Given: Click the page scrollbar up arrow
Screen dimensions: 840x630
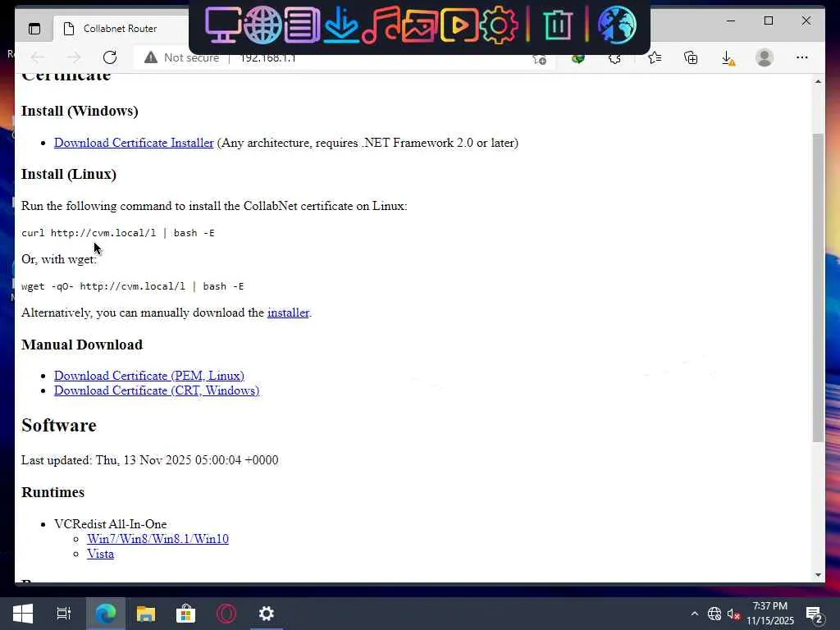Looking at the screenshot, I should pyautogui.click(x=818, y=81).
